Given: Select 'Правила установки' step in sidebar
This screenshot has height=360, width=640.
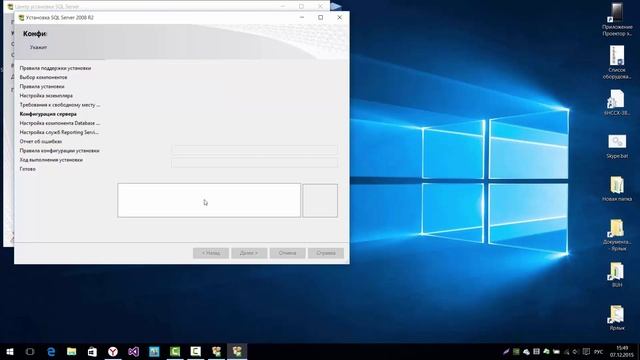Looking at the screenshot, I should pyautogui.click(x=42, y=87).
